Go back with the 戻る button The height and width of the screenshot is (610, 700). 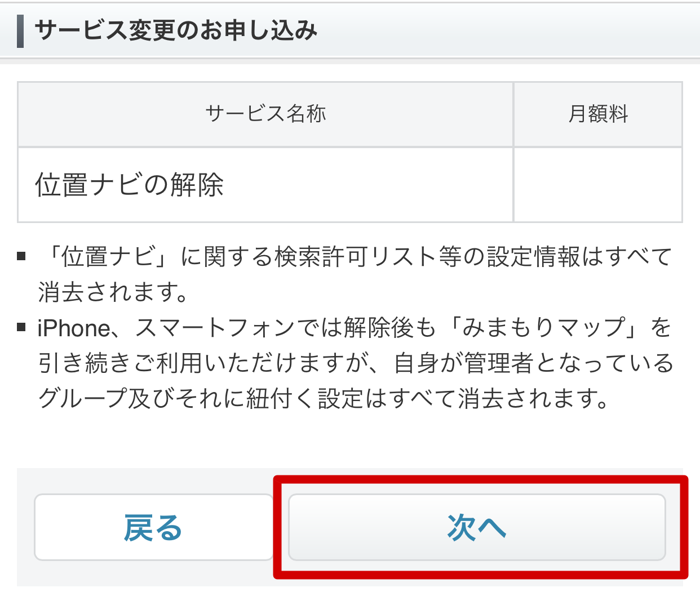(153, 527)
